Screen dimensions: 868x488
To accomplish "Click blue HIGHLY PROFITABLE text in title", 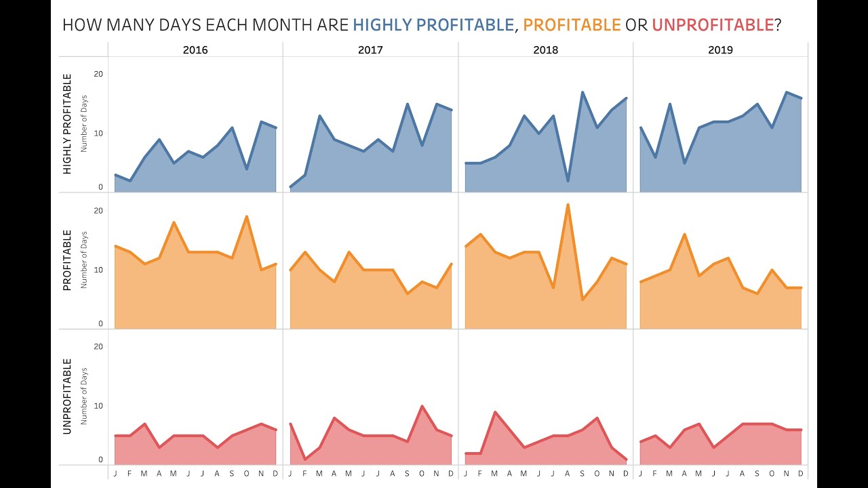I will [433, 26].
